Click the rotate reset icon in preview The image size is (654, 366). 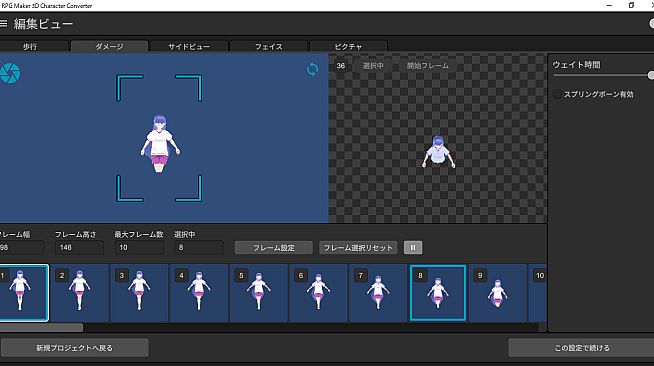(x=312, y=69)
